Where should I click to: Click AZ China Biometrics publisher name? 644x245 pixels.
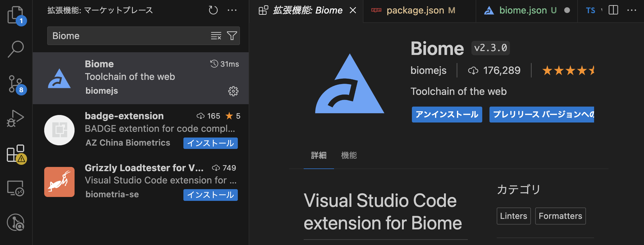coord(128,143)
